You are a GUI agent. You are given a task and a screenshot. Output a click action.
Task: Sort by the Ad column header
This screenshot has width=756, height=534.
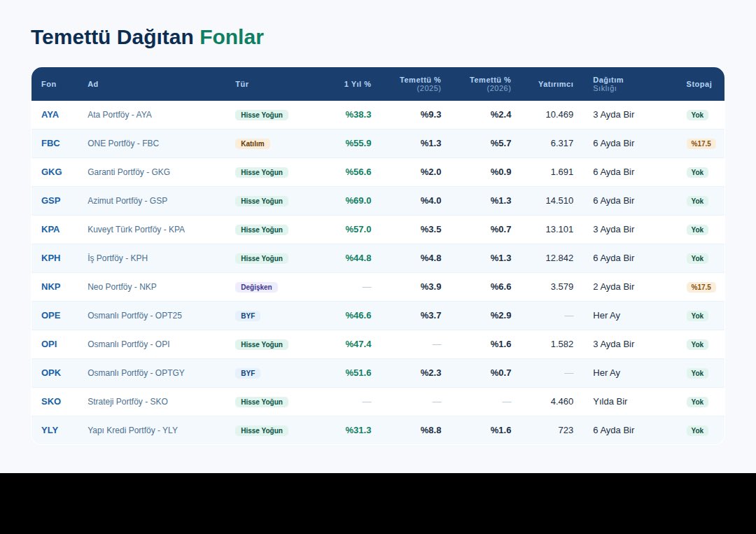point(92,84)
